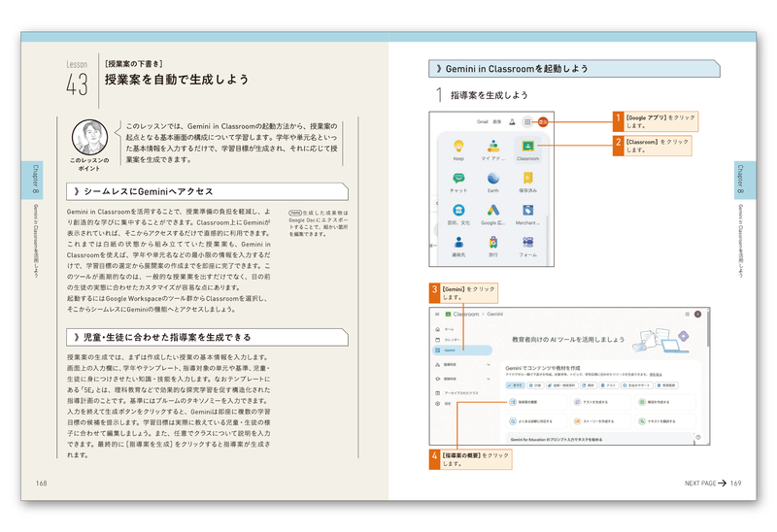
Task: Click the Classroom logo in breadcrumb
Action: [449, 314]
